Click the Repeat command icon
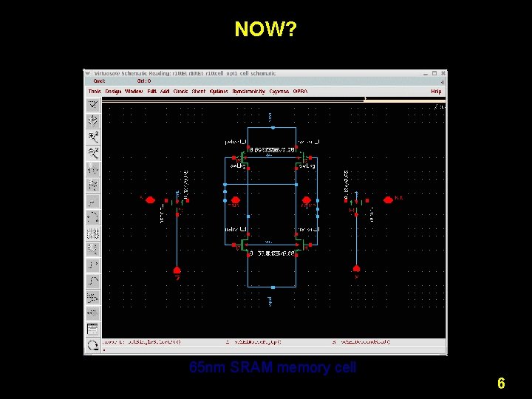532x399 pixels. click(x=92, y=345)
